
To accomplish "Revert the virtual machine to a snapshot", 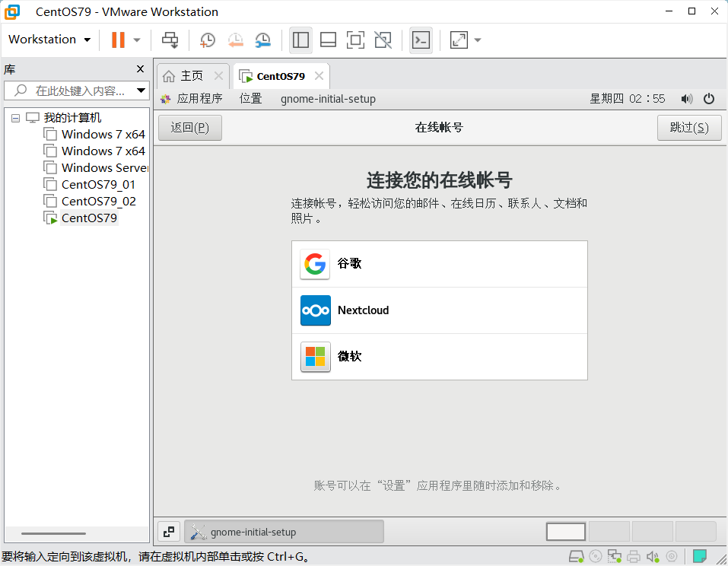I will pos(235,40).
